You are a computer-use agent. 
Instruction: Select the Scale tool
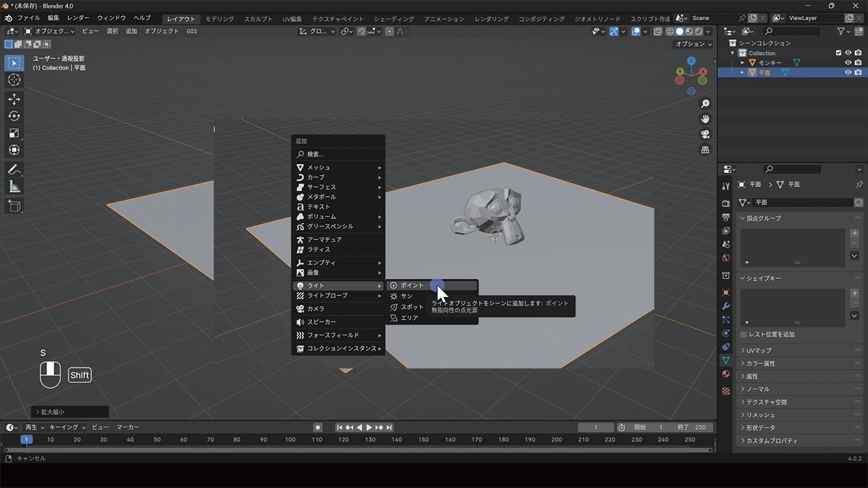point(14,134)
